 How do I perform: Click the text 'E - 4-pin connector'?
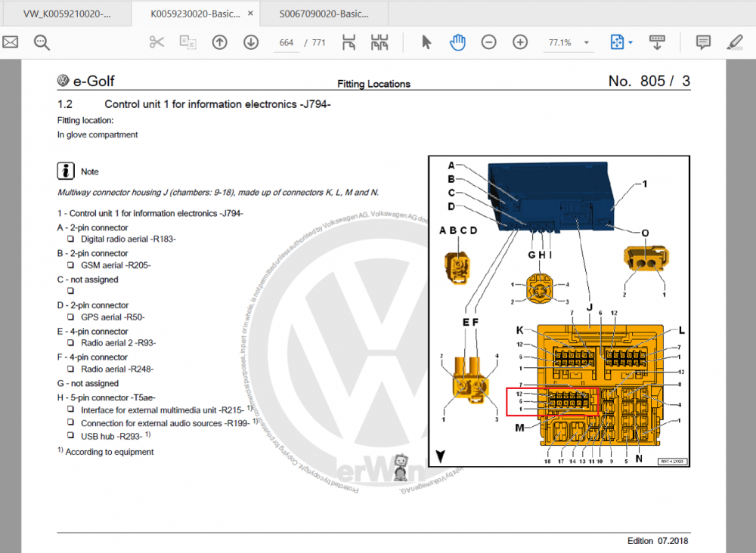[x=92, y=332]
